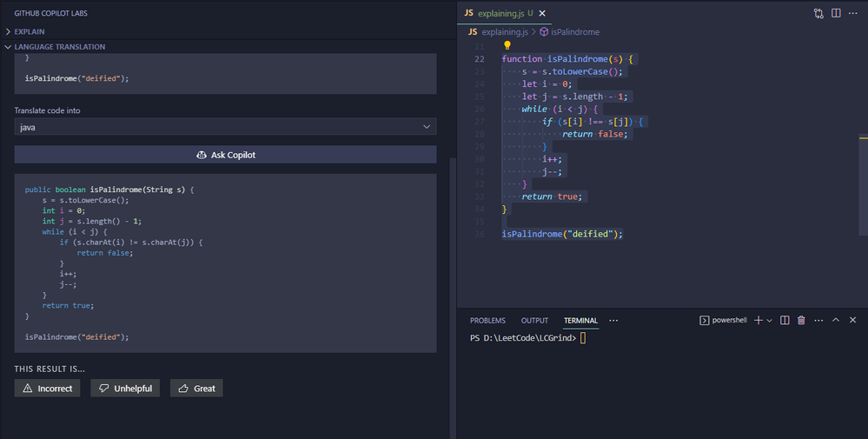Open editor More Actions menu

852,13
